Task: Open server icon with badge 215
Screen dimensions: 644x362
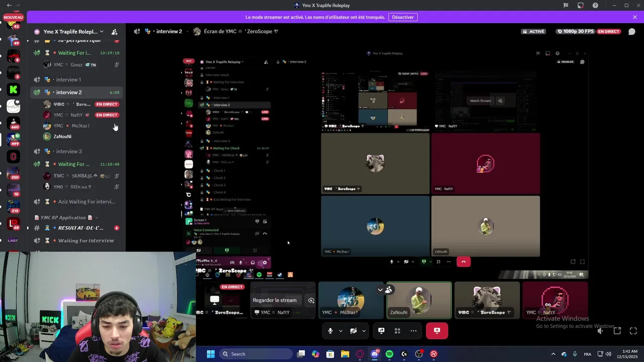Action: [x=13, y=206]
